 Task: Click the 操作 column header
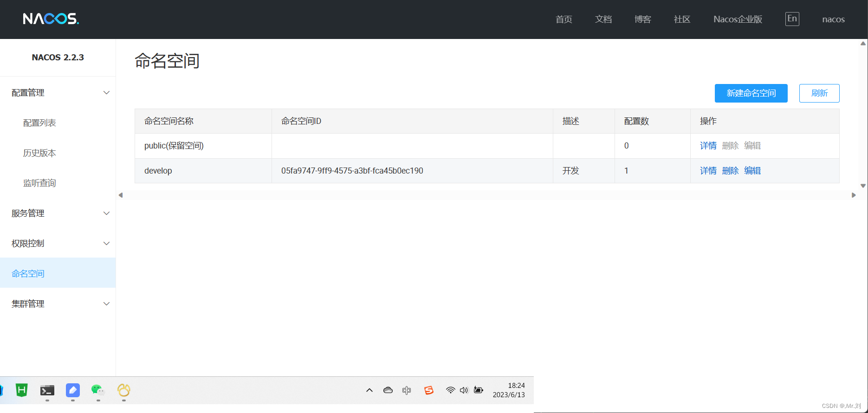[765, 121]
